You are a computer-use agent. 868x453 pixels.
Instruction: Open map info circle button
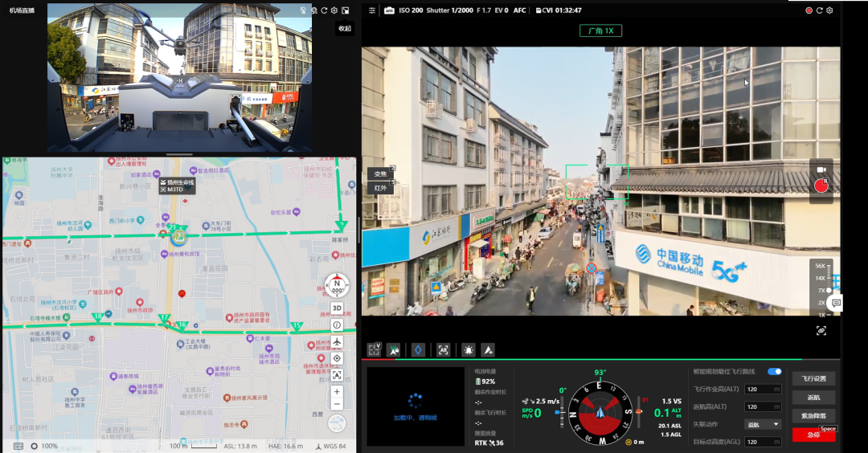click(337, 325)
